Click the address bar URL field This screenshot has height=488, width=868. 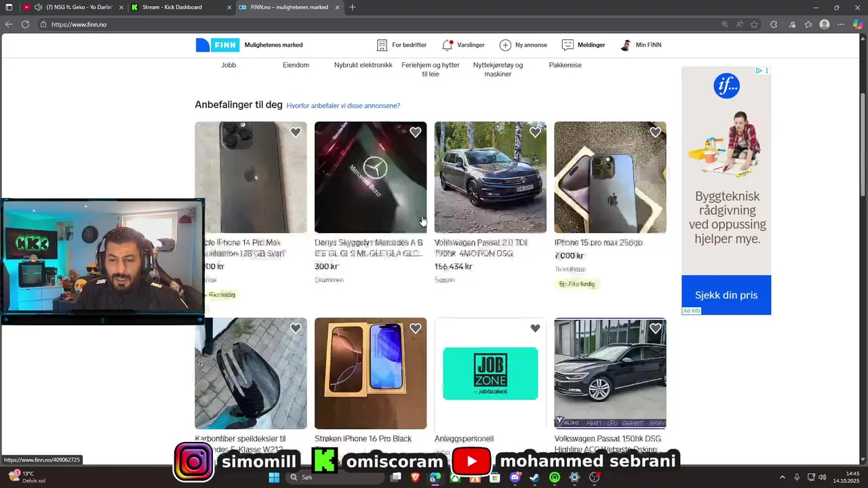[x=380, y=24]
